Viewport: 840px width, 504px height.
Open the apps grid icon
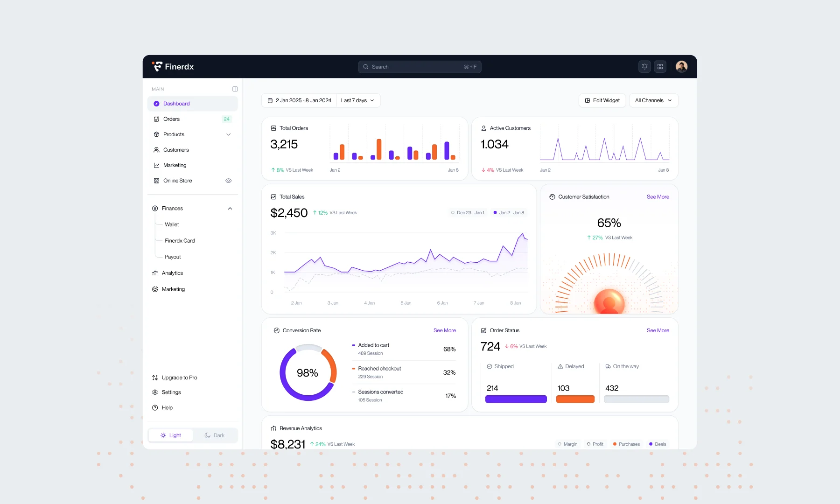click(x=660, y=67)
